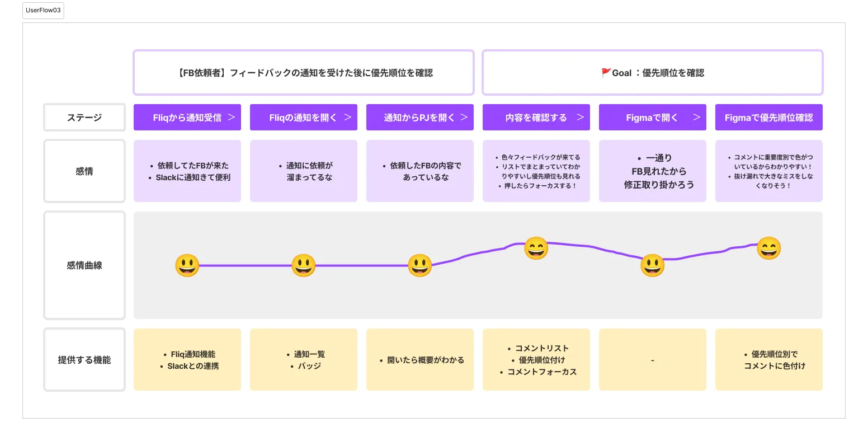Select the grinning emoji under Figmaで優先順位確認 column
The image size is (868, 441).
tap(769, 248)
